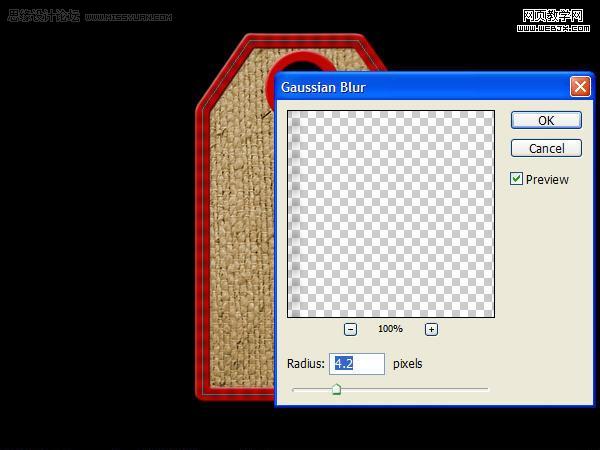Click OK to apply the blur
The height and width of the screenshot is (450, 600).
(x=546, y=120)
